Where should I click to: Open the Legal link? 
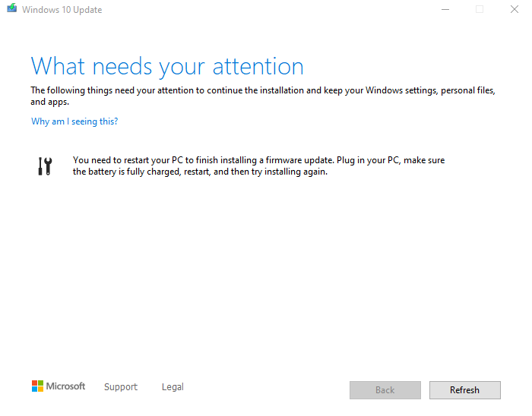[x=173, y=387]
